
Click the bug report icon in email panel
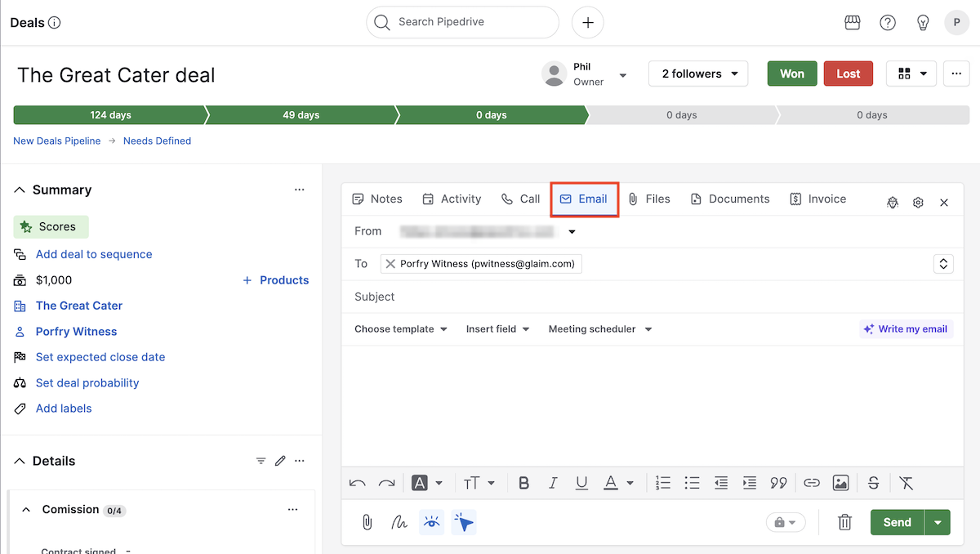(x=893, y=203)
